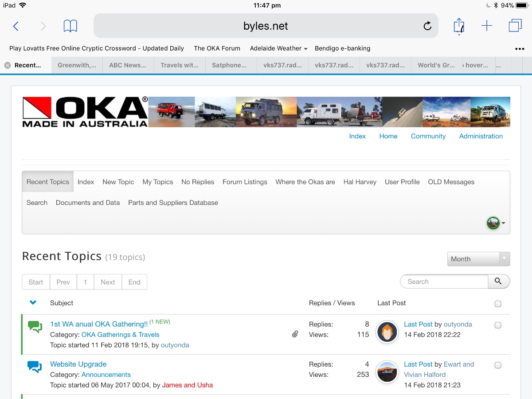Open Documents and Data
Viewport: 532px width, 399px height.
pyautogui.click(x=88, y=203)
